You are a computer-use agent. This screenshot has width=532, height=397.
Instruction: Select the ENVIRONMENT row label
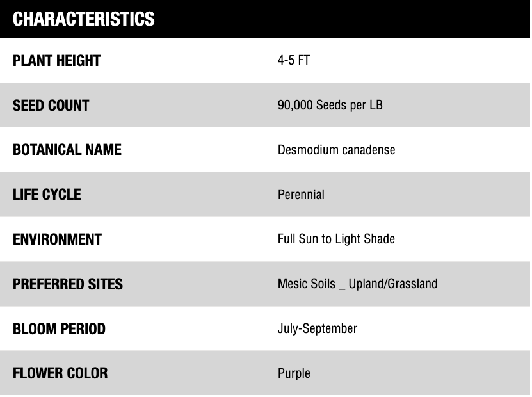coord(57,239)
